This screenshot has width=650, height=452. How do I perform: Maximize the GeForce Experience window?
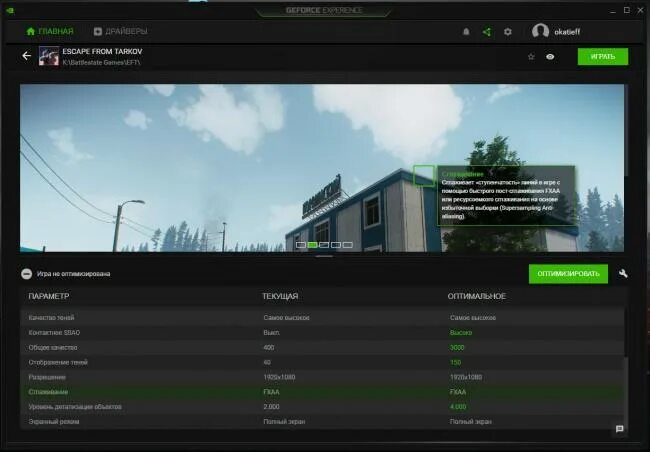[x=627, y=10]
